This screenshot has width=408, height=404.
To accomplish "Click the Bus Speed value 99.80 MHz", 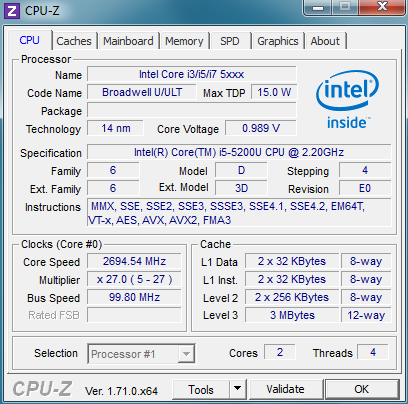I will [x=134, y=297].
